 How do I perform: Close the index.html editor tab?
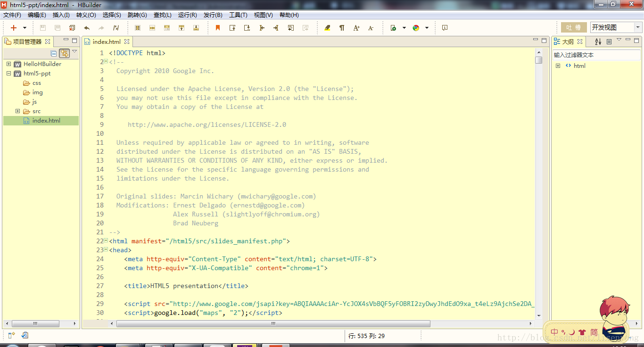pyautogui.click(x=127, y=41)
